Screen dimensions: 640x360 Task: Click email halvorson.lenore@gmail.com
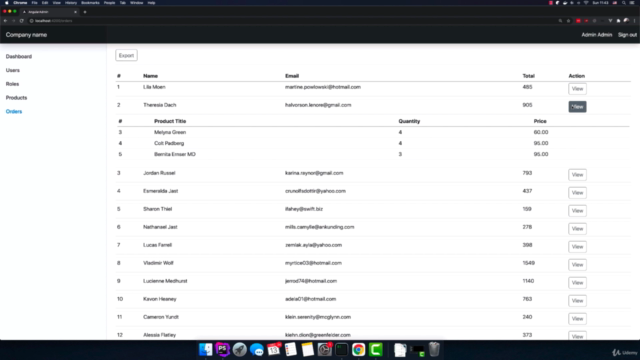[318, 105]
